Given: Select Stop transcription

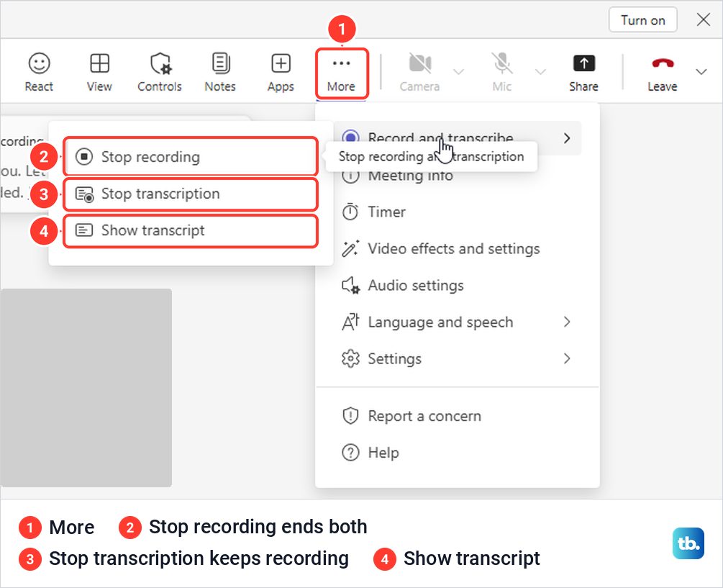Looking at the screenshot, I should pyautogui.click(x=191, y=194).
